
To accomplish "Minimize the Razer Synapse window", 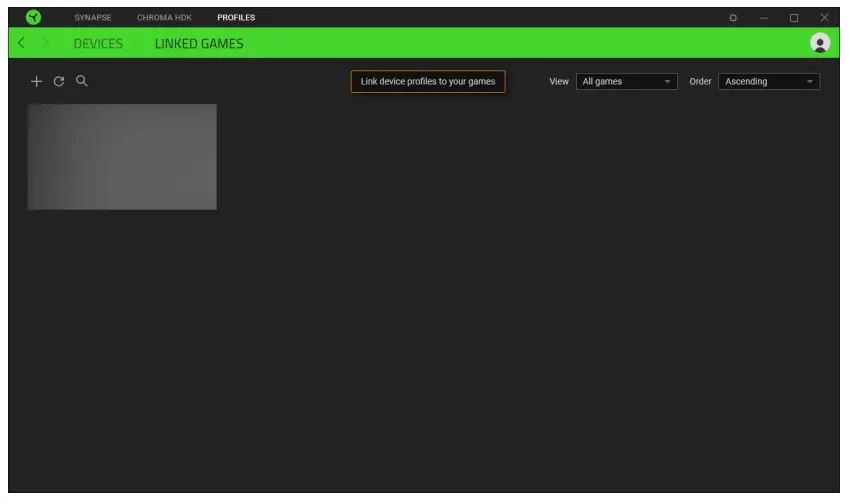I will click(763, 18).
